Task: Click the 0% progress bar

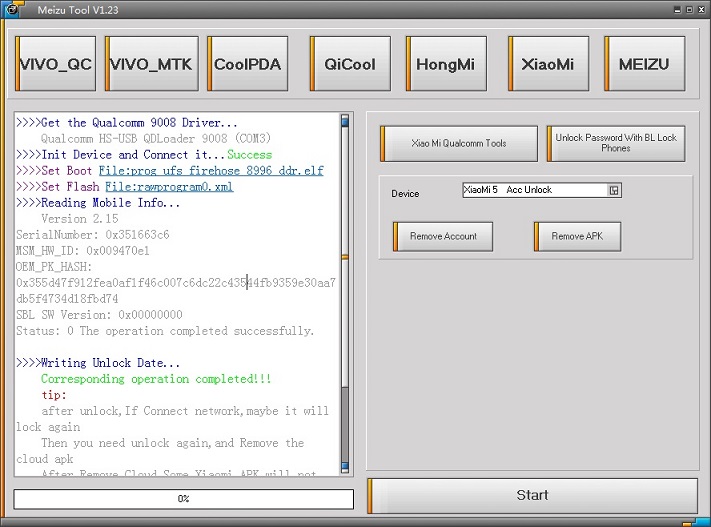Action: tap(184, 499)
